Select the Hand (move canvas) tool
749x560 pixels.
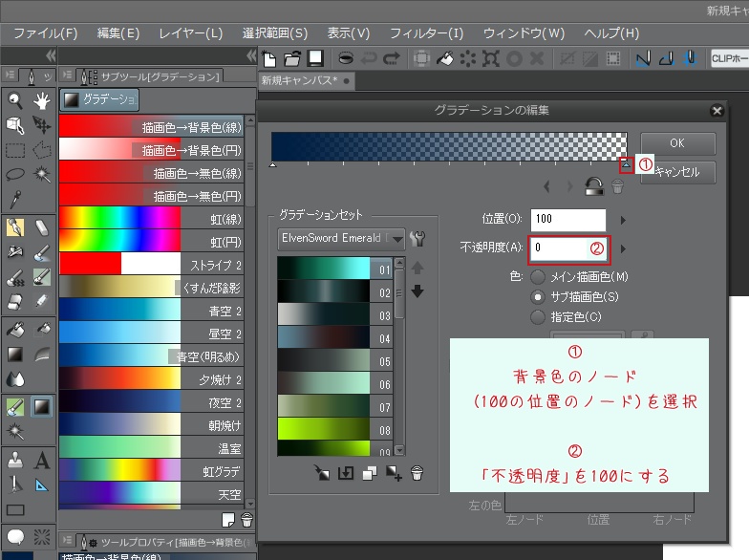[41, 100]
